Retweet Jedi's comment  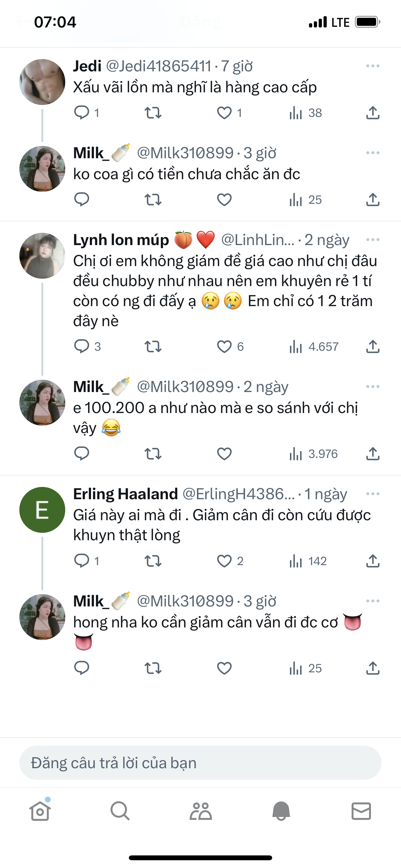click(x=153, y=113)
